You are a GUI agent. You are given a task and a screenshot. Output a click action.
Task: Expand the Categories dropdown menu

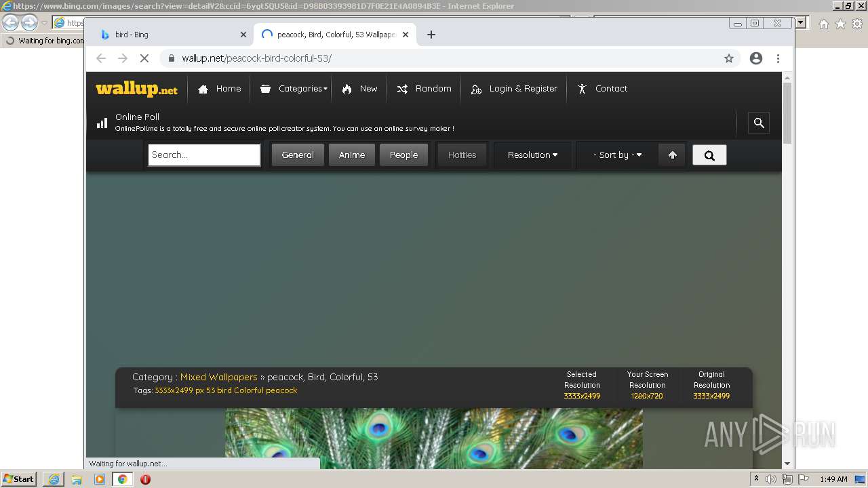coord(293,89)
